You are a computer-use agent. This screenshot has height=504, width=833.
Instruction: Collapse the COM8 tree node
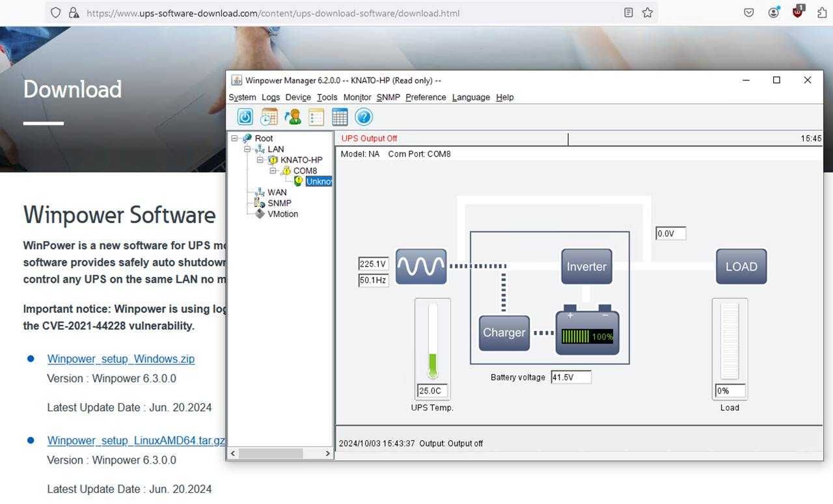pos(273,170)
